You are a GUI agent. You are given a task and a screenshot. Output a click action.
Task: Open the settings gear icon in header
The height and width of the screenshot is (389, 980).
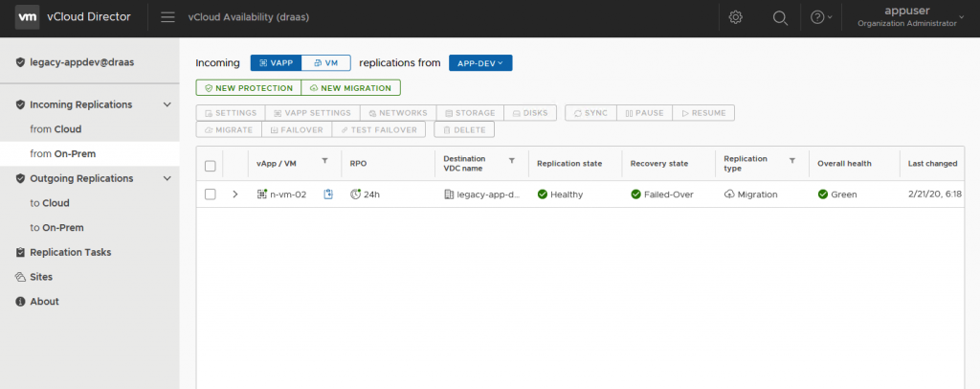(x=736, y=17)
